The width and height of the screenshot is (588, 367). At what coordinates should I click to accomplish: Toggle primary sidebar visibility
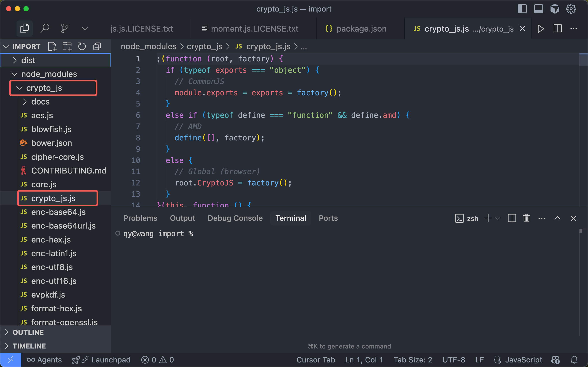click(x=522, y=9)
